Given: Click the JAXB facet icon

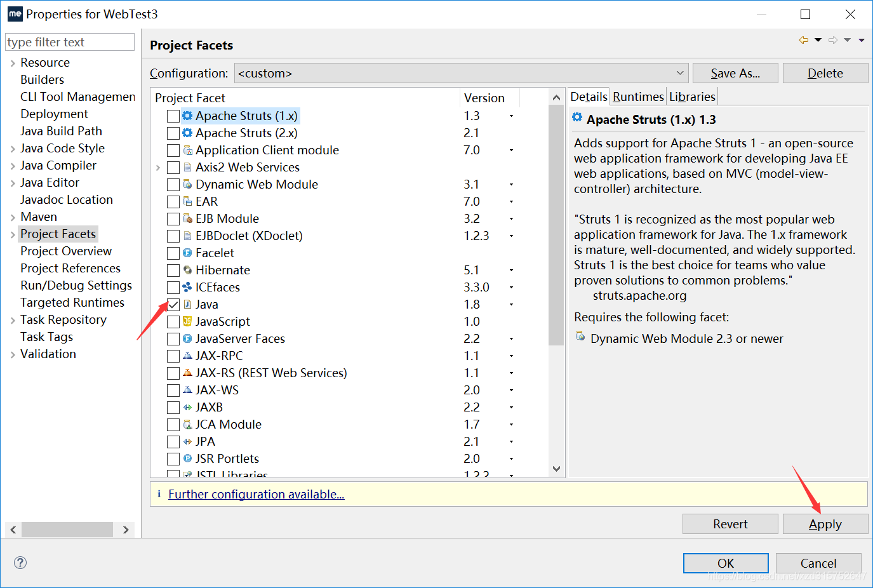Looking at the screenshot, I should pos(187,407).
